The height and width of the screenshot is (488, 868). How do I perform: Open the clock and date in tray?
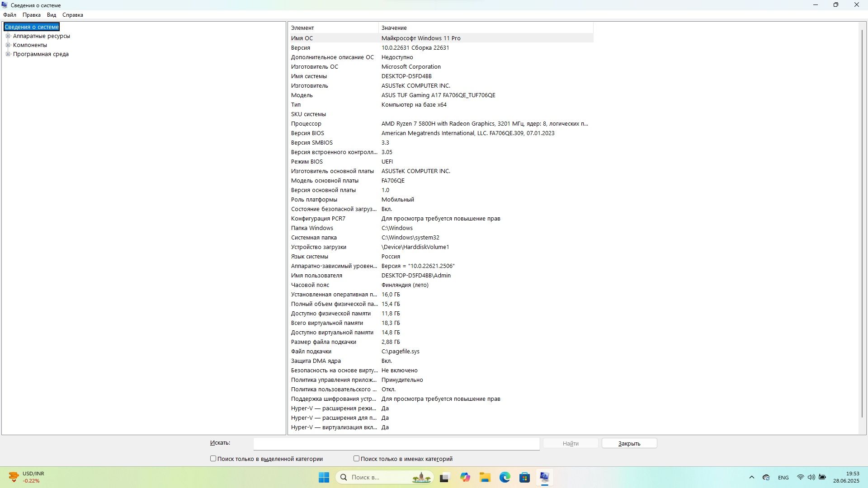(x=846, y=477)
